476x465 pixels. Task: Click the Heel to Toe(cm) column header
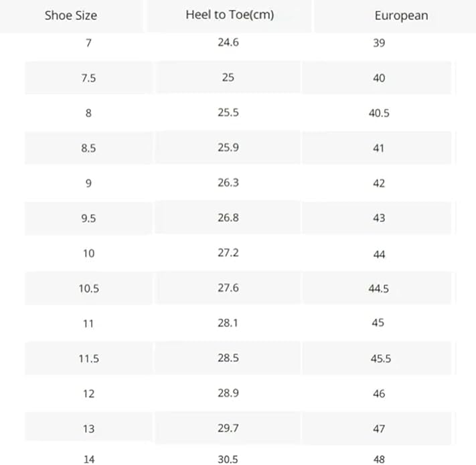230,15
